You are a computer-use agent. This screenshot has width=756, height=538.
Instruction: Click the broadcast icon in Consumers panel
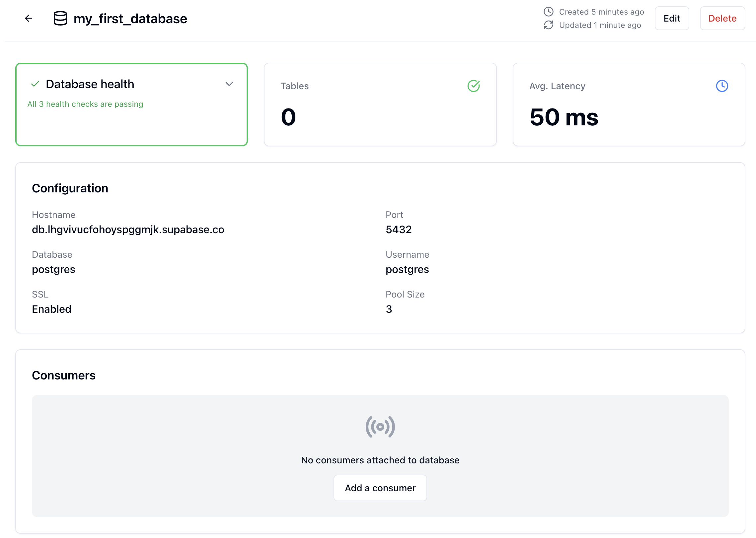380,427
